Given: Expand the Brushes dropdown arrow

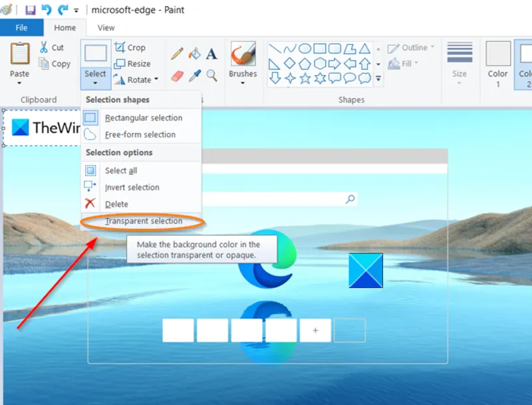Looking at the screenshot, I should pyautogui.click(x=243, y=83).
